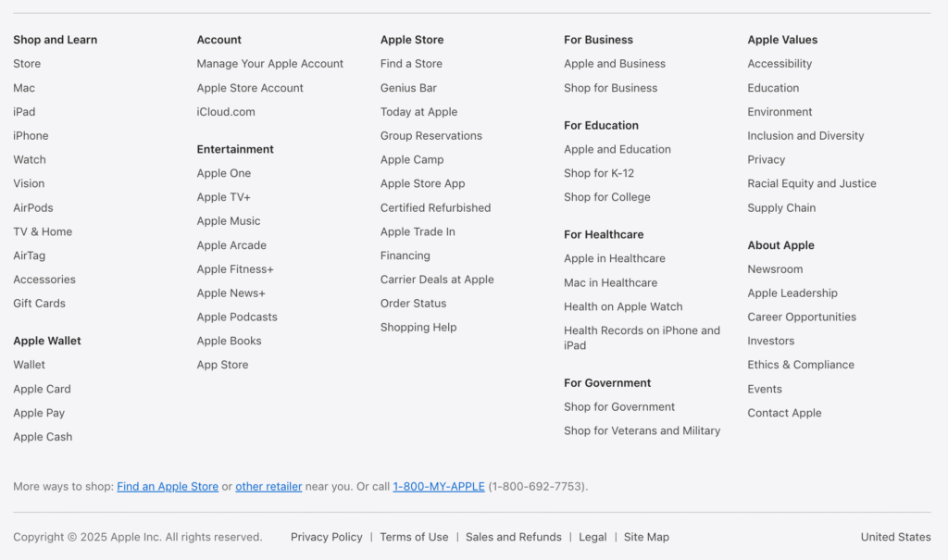The height and width of the screenshot is (560, 948).
Task: Click the Financing link
Action: (405, 255)
